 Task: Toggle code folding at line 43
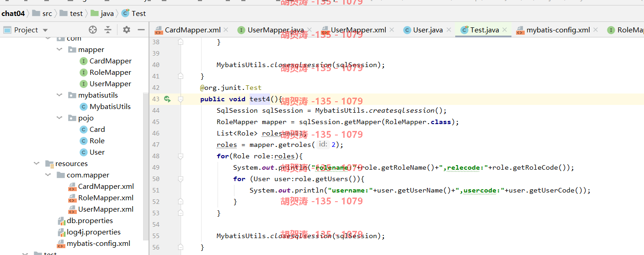coord(181,99)
